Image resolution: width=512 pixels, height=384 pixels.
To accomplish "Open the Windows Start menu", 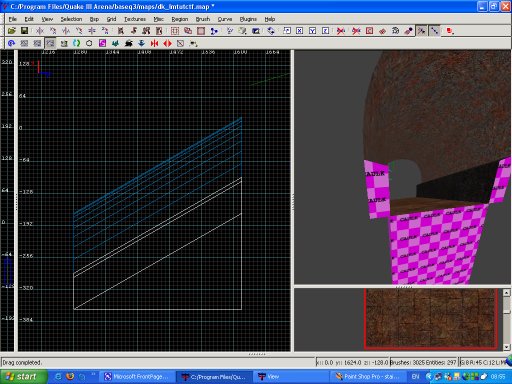I will tap(23, 377).
